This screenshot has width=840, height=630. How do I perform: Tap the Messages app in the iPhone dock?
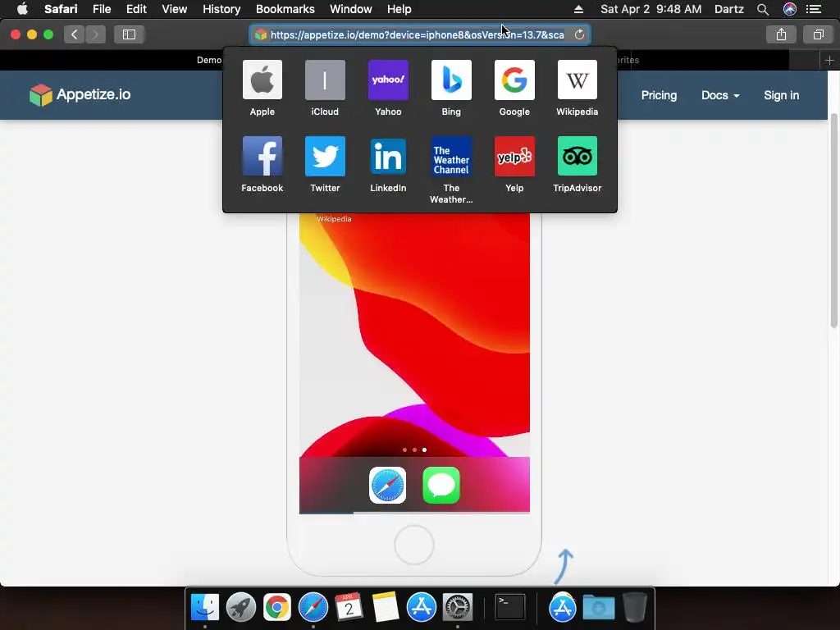tap(441, 486)
